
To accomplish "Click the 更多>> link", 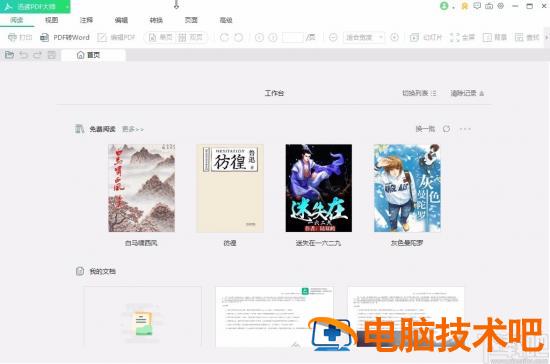I will point(133,129).
